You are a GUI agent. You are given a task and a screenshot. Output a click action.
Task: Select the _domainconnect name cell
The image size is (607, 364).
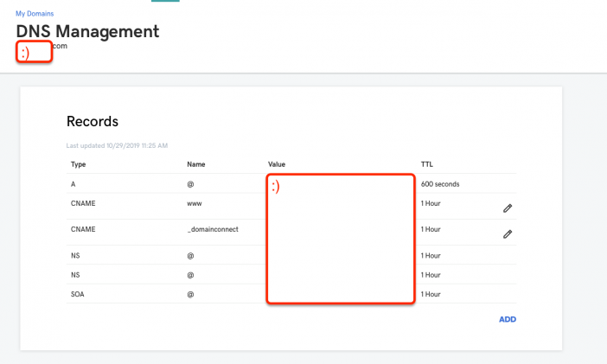(x=213, y=229)
